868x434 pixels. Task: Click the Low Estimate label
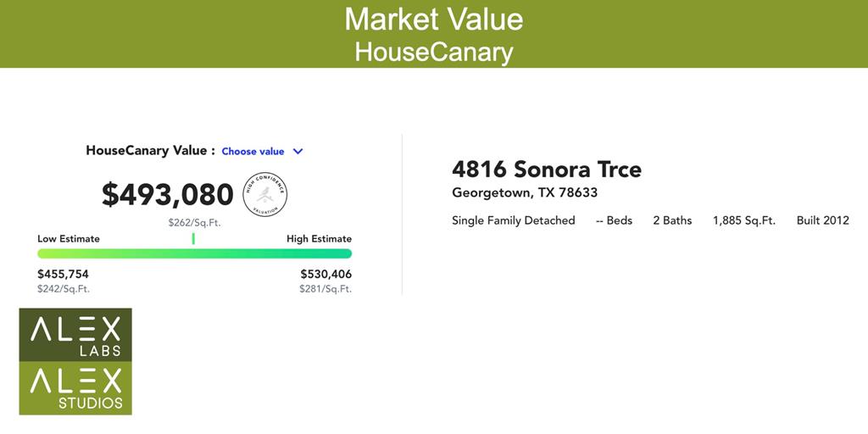click(69, 238)
